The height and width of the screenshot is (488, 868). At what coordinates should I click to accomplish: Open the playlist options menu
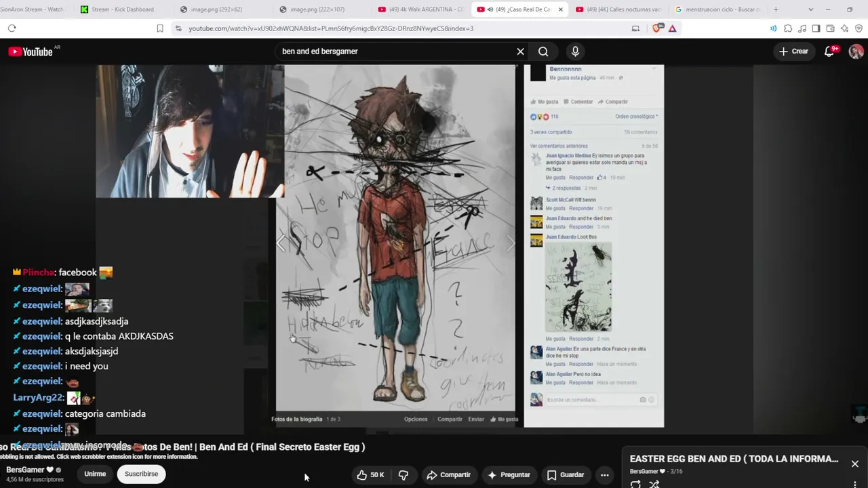pos(854,484)
